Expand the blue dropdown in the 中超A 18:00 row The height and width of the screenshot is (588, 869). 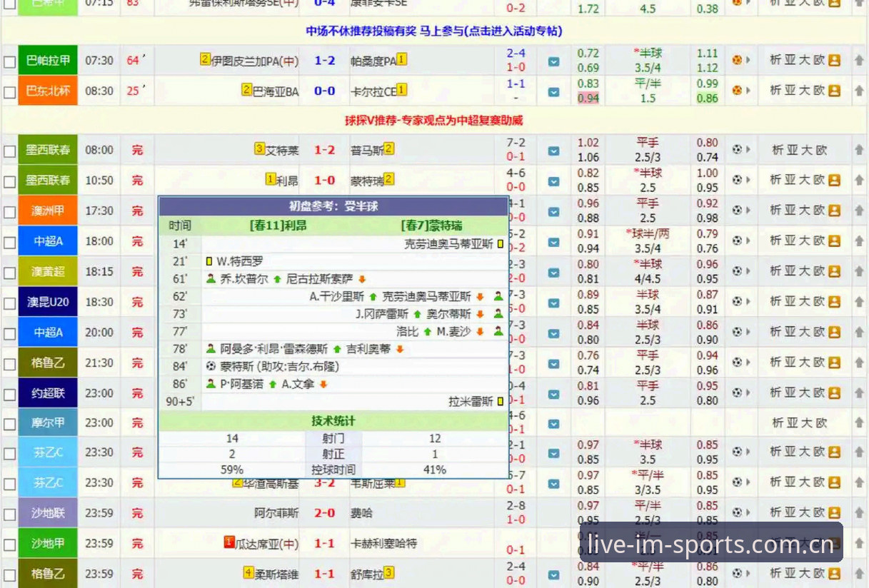553,243
